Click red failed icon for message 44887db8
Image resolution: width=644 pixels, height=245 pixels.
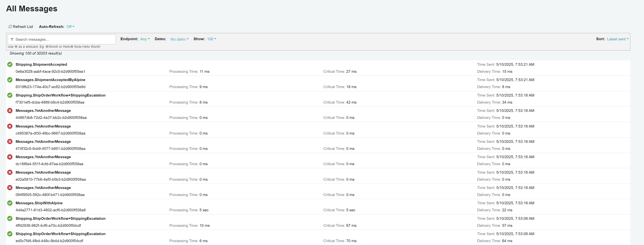pyautogui.click(x=10, y=110)
